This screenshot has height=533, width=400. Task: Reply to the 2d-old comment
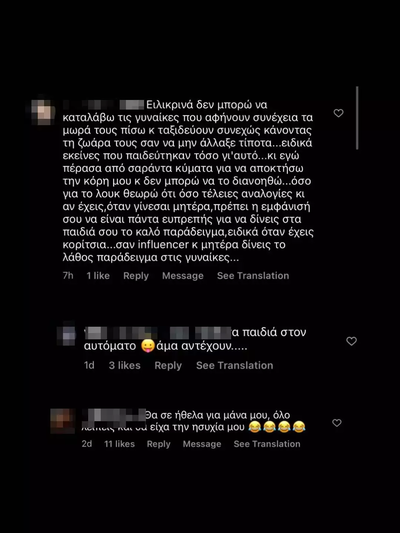click(x=159, y=444)
